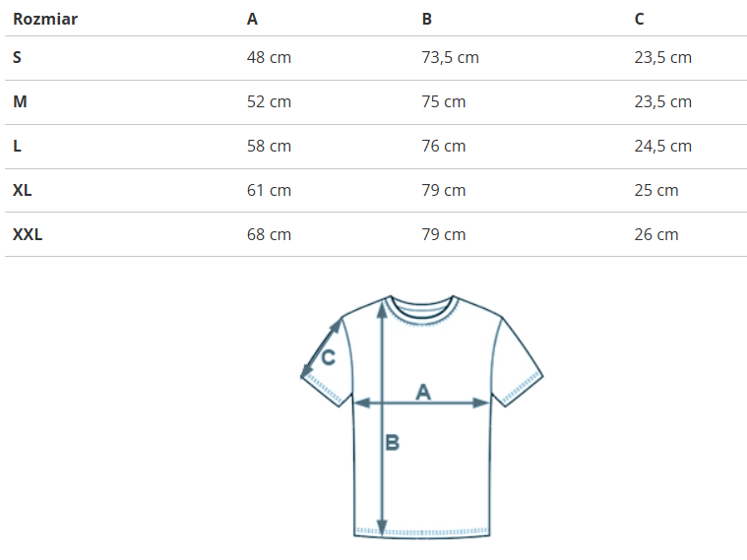Click the "58 cm" table cell
The height and width of the screenshot is (560, 747).
pos(269,146)
